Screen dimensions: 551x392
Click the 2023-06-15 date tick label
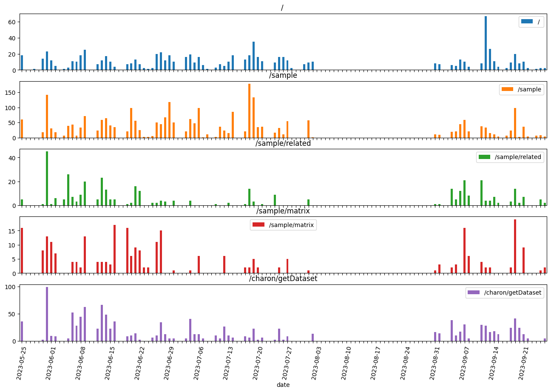click(x=110, y=363)
